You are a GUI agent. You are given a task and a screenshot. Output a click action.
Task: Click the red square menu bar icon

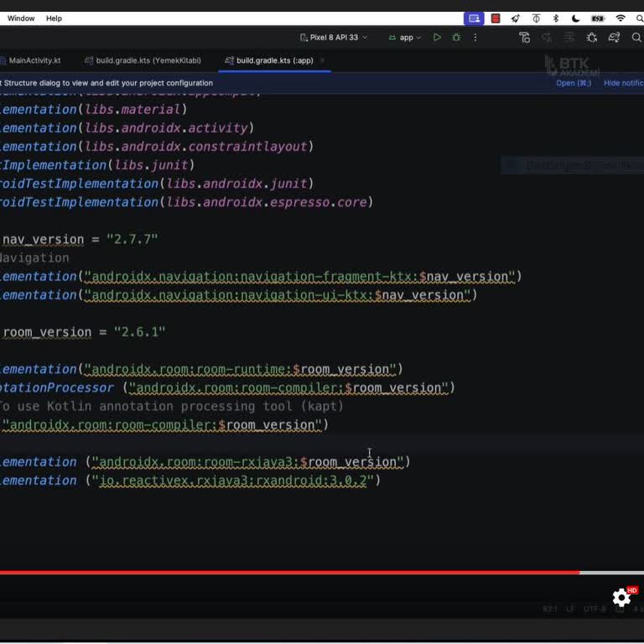(x=496, y=18)
